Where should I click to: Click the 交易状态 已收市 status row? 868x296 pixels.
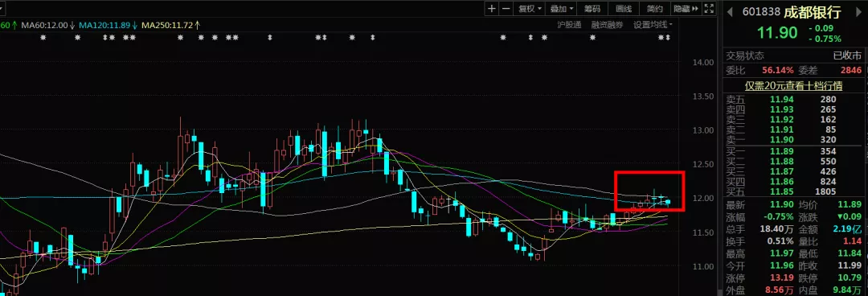[x=794, y=55]
